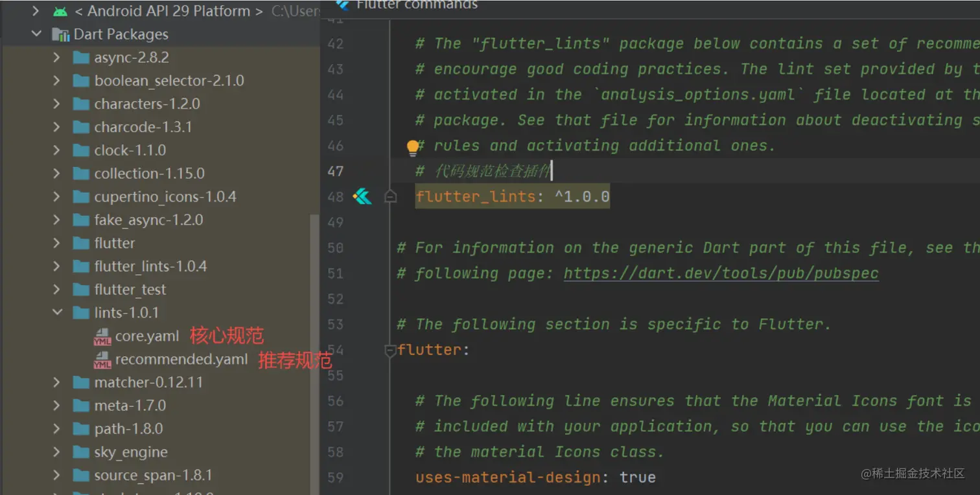Click the flutter_test folder icon
Viewport: 980px width, 495px height.
click(81, 290)
